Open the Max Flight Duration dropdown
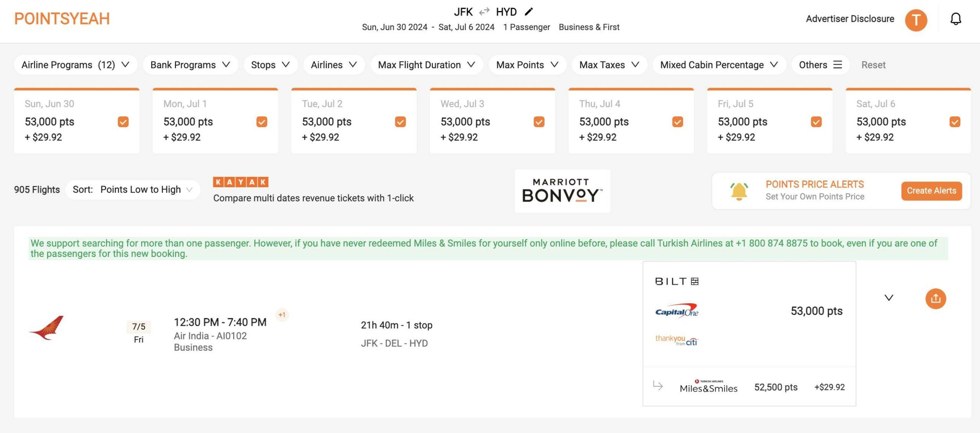This screenshot has height=433, width=980. pos(426,65)
